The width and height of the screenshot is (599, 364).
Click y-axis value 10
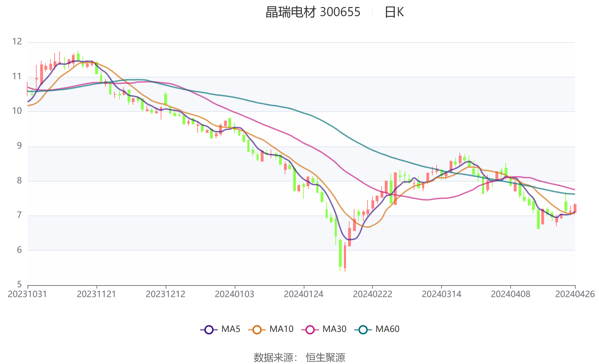[x=17, y=111]
